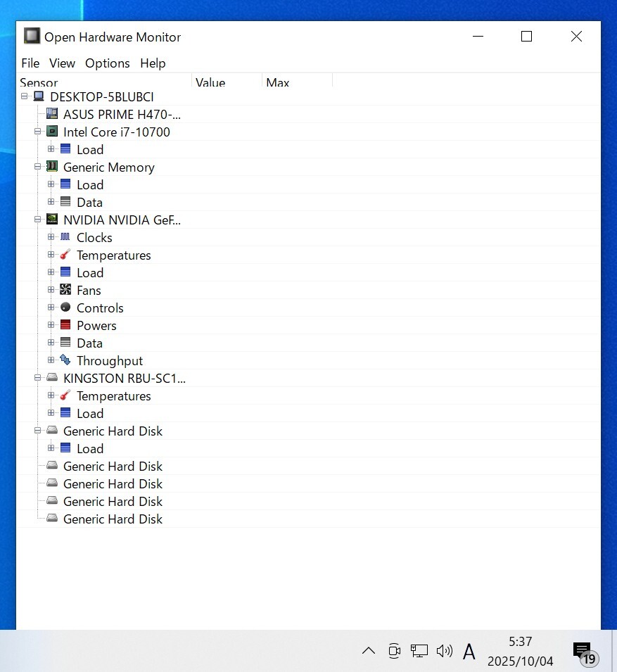This screenshot has width=617, height=672.
Task: Maximize the Open Hardware Monitor window
Action: click(x=526, y=37)
